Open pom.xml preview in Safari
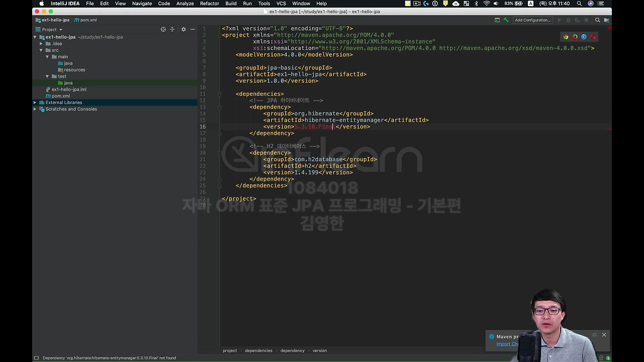Screen dimensions: 644x362 [584, 37]
